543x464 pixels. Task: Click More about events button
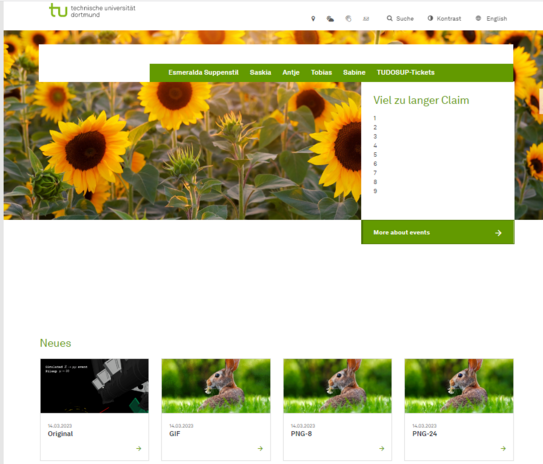tap(438, 232)
